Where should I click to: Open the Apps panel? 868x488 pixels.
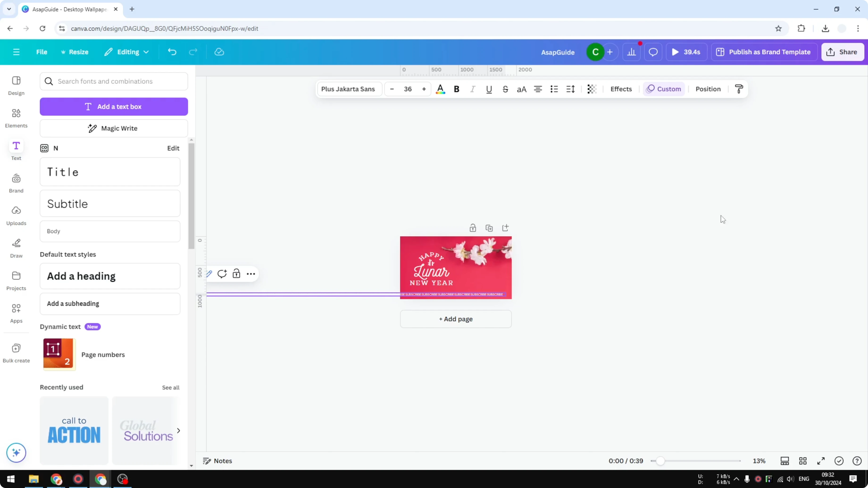tap(16, 313)
